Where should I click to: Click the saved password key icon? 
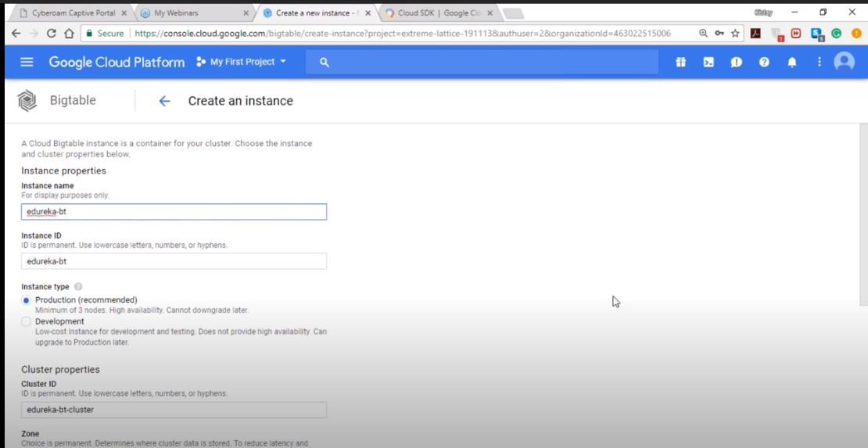pos(719,33)
